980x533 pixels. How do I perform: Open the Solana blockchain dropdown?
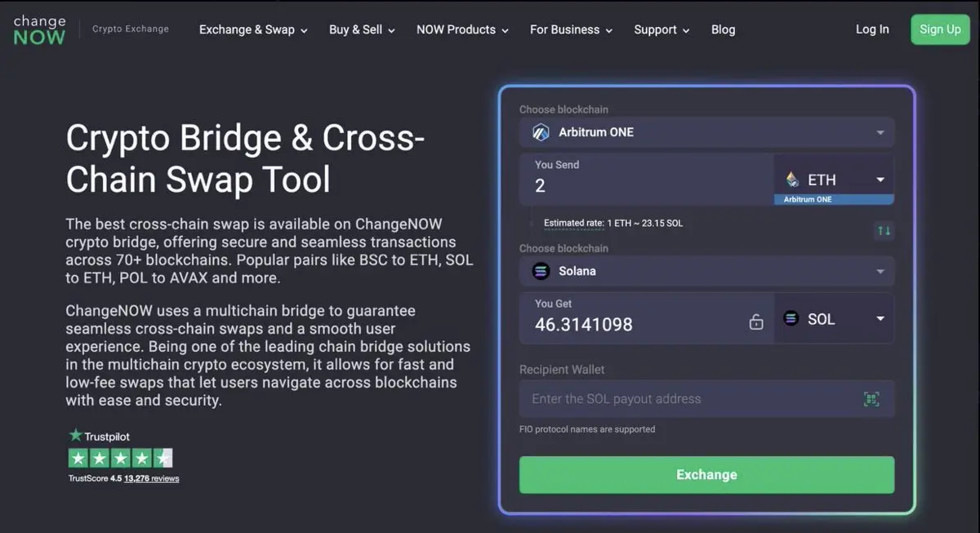point(706,271)
